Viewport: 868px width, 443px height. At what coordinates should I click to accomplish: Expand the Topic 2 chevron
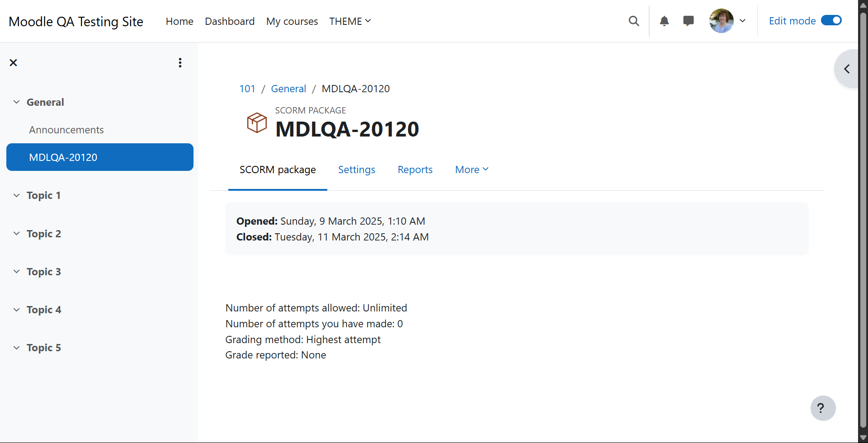click(x=17, y=234)
